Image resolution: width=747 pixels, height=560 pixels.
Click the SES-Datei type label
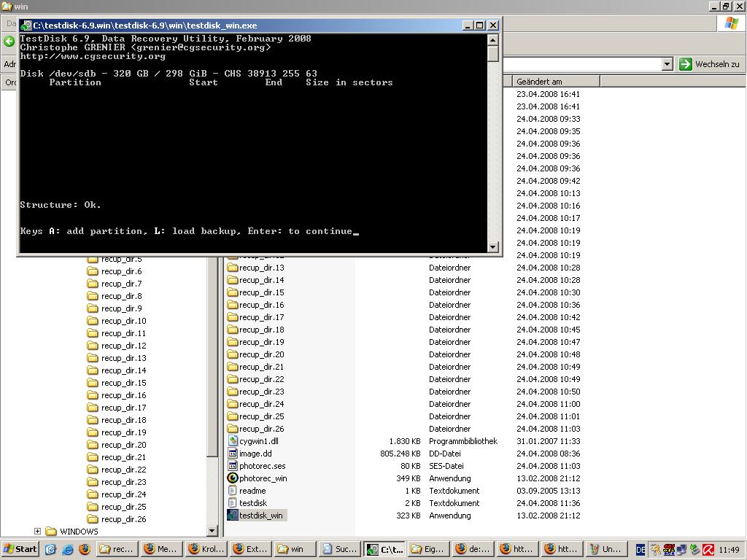pyautogui.click(x=446, y=466)
